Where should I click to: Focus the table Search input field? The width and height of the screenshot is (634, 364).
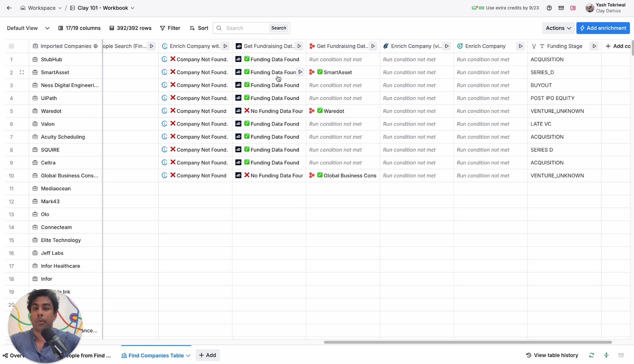pos(246,28)
